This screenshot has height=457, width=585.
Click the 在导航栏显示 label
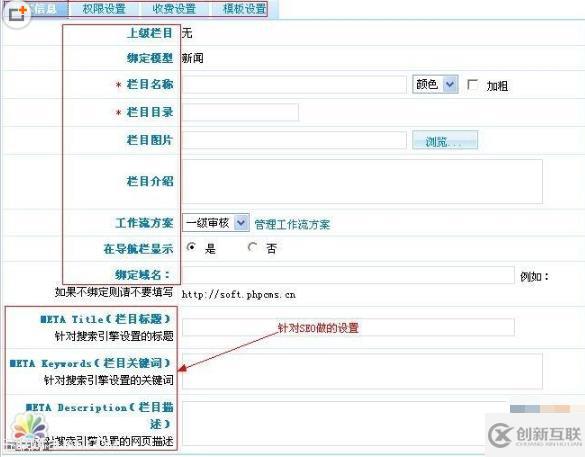(x=138, y=248)
